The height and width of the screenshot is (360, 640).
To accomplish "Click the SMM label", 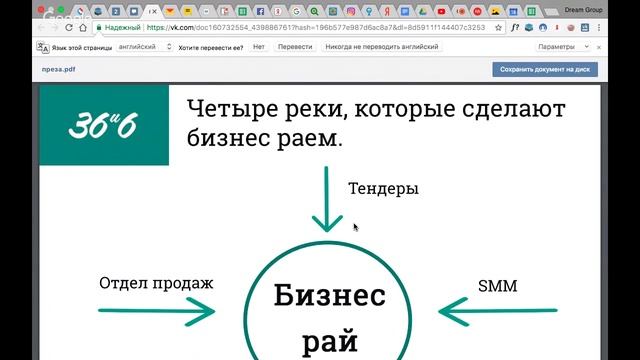I will pyautogui.click(x=498, y=286).
